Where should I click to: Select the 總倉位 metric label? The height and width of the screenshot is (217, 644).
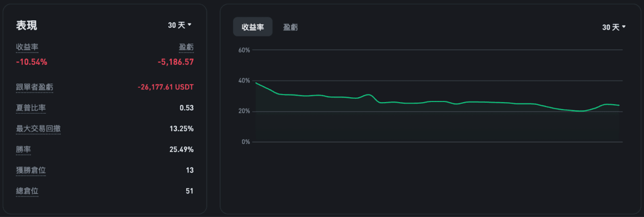click(x=27, y=191)
